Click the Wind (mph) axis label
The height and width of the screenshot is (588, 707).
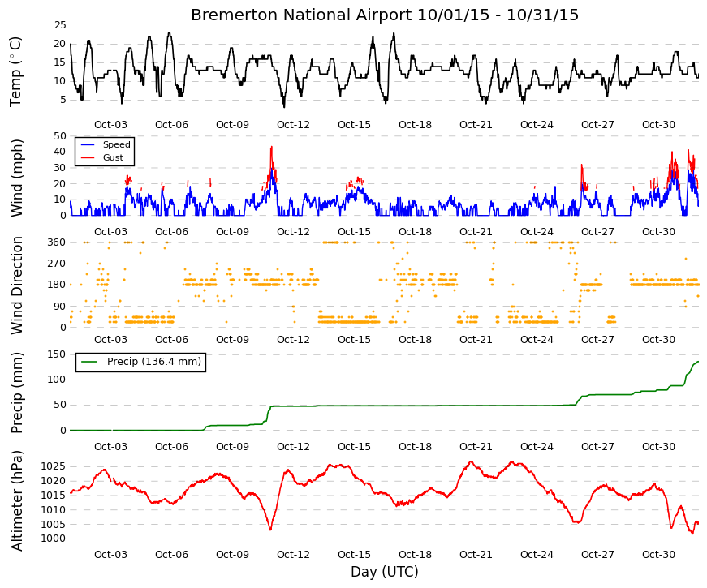pyautogui.click(x=16, y=178)
